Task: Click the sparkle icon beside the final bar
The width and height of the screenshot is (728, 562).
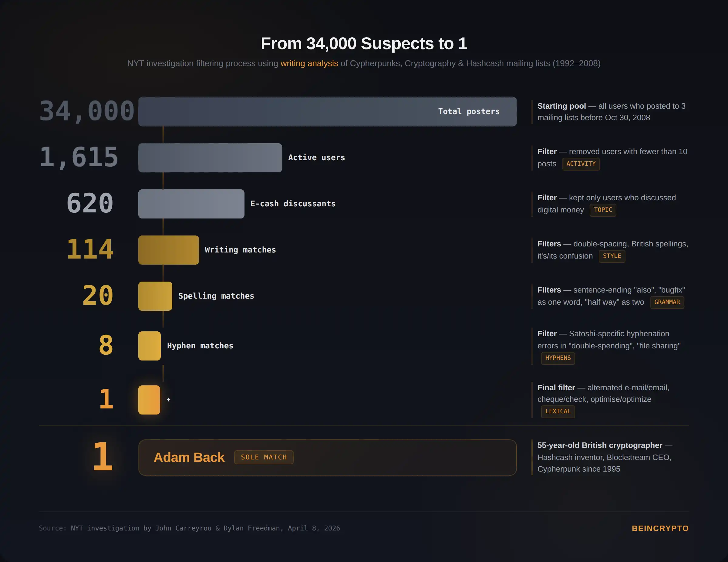Action: click(x=169, y=400)
